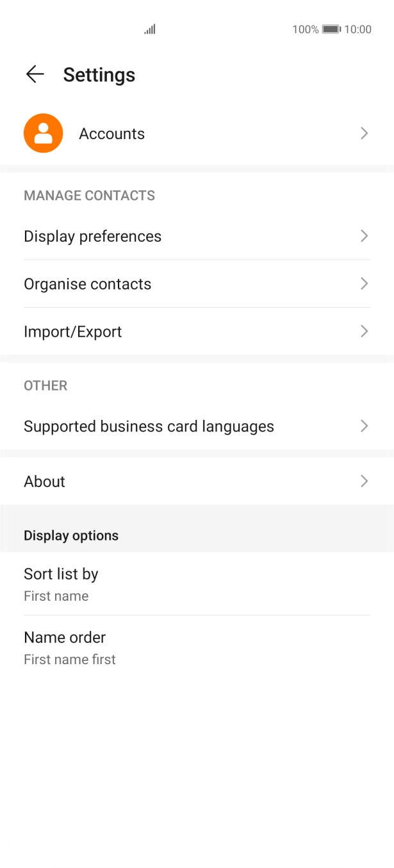Screen dimensions: 394x868
Task: Tap the 100% battery percentage label
Action: (x=305, y=29)
